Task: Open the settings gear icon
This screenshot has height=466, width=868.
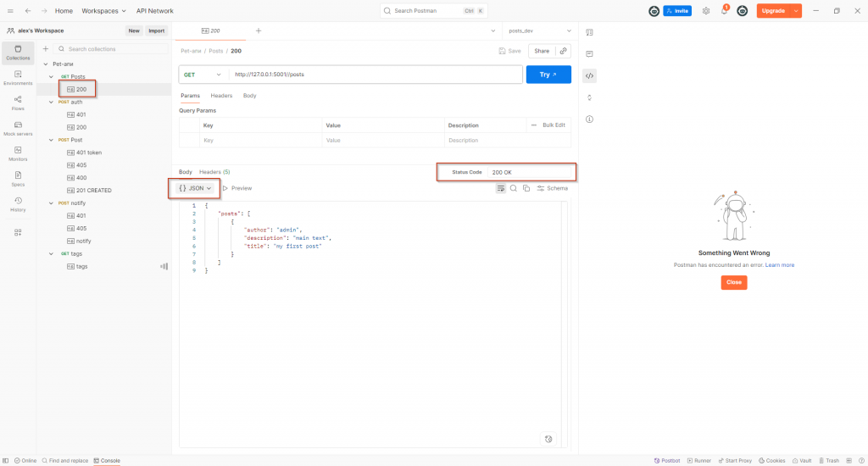Action: tap(706, 10)
